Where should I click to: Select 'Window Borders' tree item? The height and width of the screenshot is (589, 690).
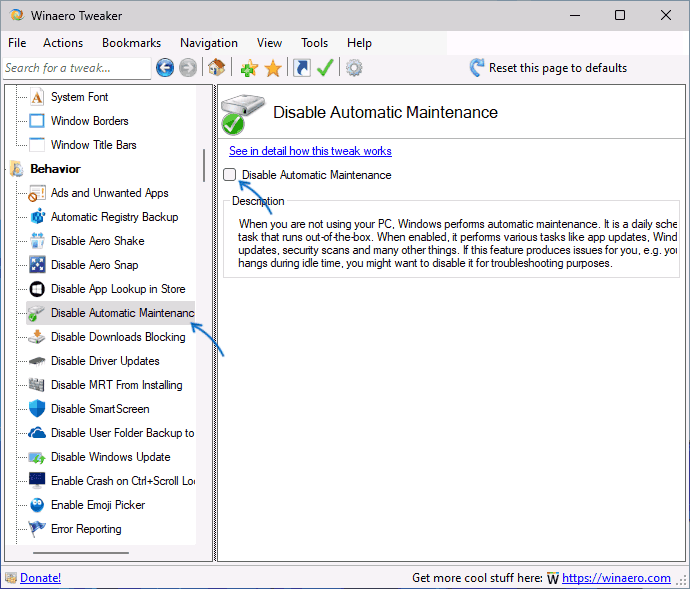pos(89,121)
